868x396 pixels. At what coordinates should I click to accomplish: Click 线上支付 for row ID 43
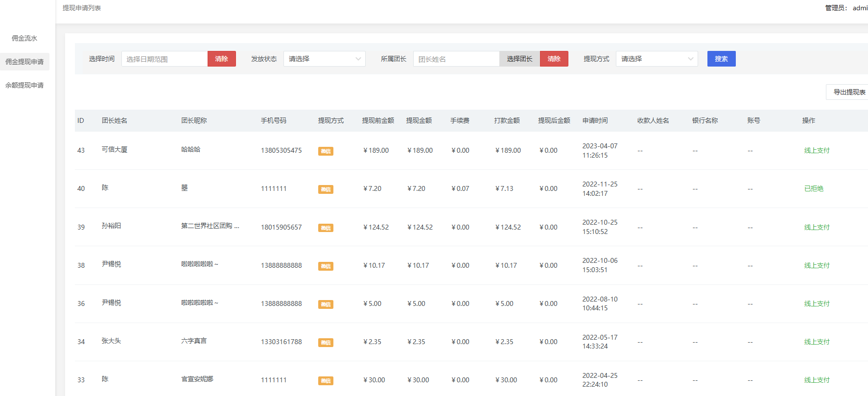tap(817, 150)
